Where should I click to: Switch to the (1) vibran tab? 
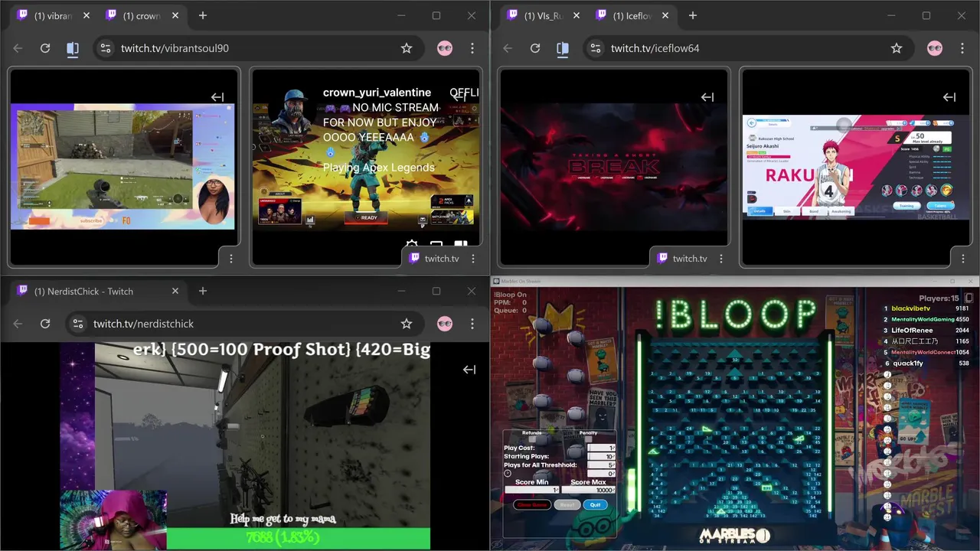pos(53,15)
